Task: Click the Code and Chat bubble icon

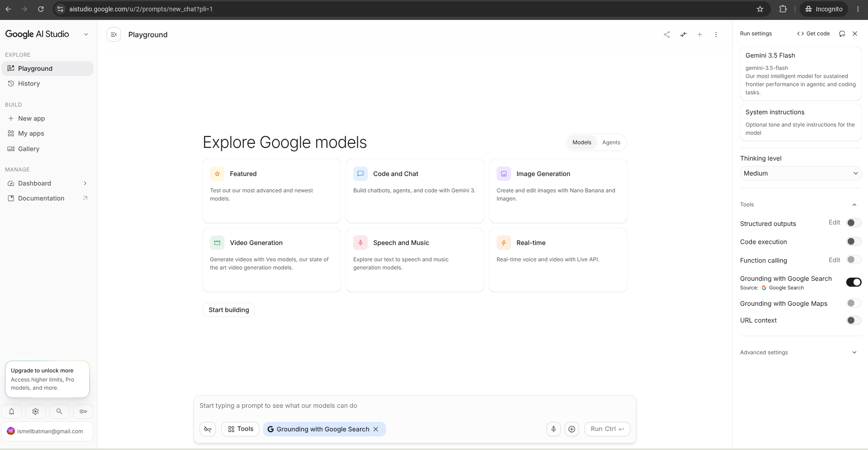Action: click(x=361, y=174)
